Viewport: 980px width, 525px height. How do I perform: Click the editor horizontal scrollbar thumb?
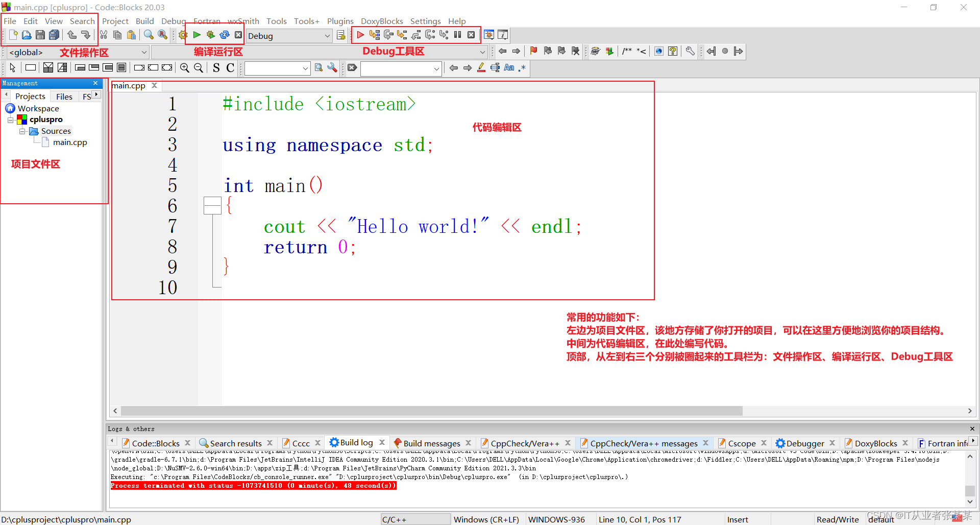pos(432,411)
